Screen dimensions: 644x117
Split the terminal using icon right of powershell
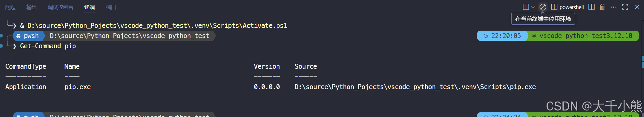click(x=591, y=7)
